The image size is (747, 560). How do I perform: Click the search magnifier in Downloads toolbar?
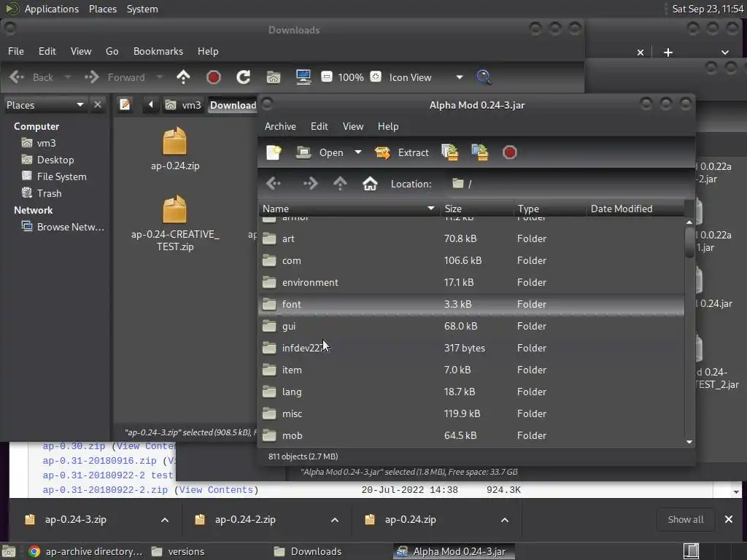tap(484, 77)
